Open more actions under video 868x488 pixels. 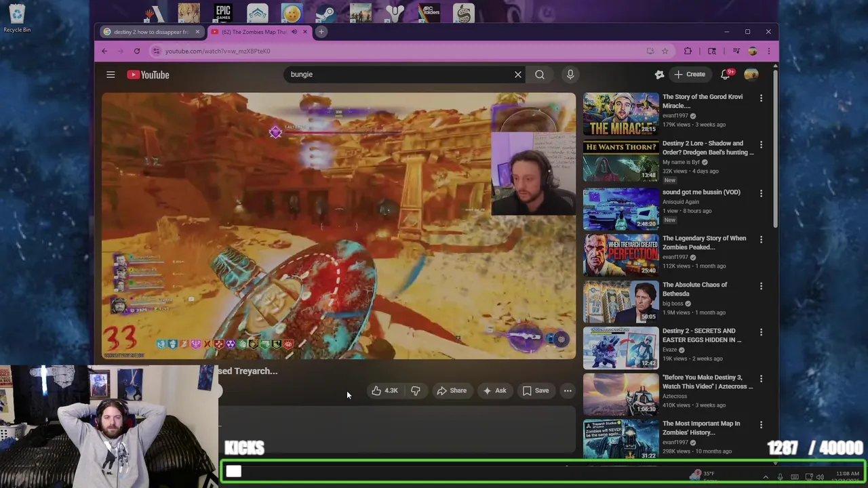point(568,390)
